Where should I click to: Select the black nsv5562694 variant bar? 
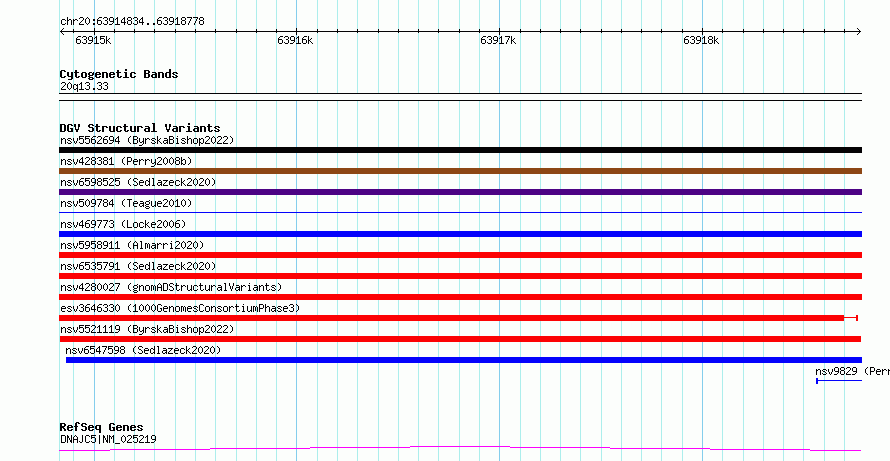point(460,150)
